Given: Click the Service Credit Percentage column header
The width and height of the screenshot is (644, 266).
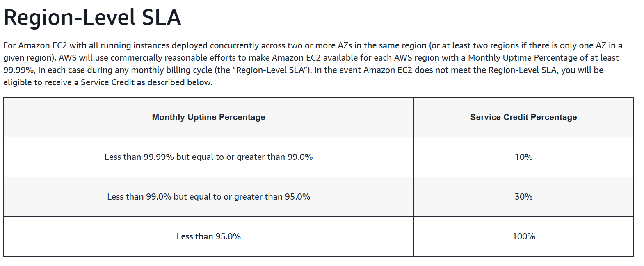Looking at the screenshot, I should point(523,117).
